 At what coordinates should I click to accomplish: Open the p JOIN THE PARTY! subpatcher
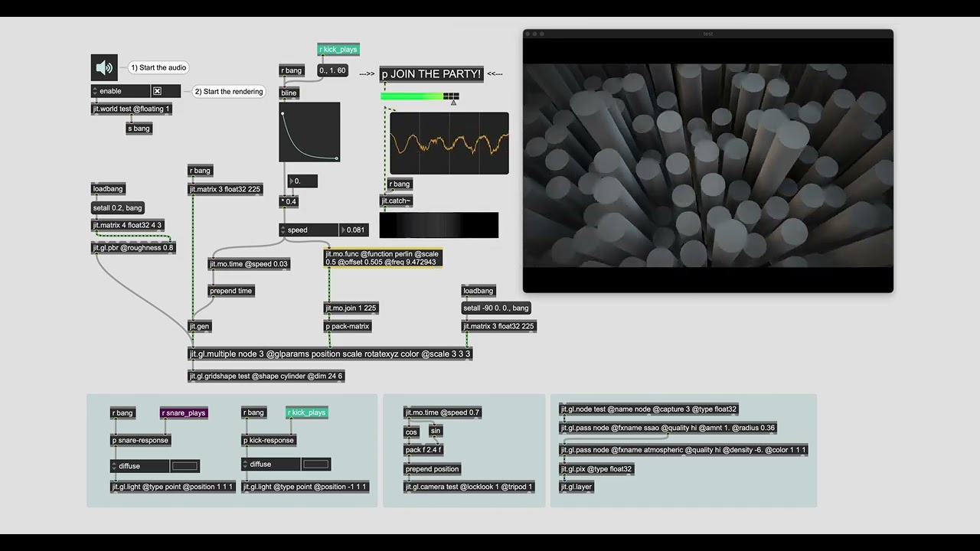(x=431, y=73)
